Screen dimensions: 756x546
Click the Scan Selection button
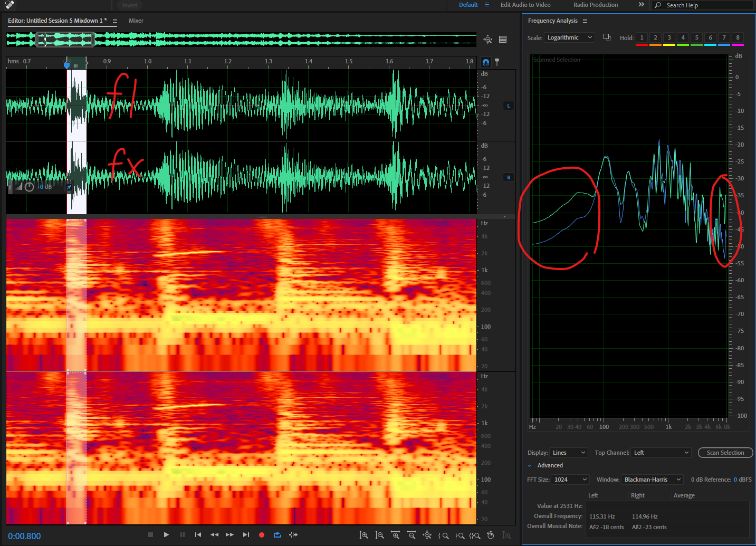[725, 453]
